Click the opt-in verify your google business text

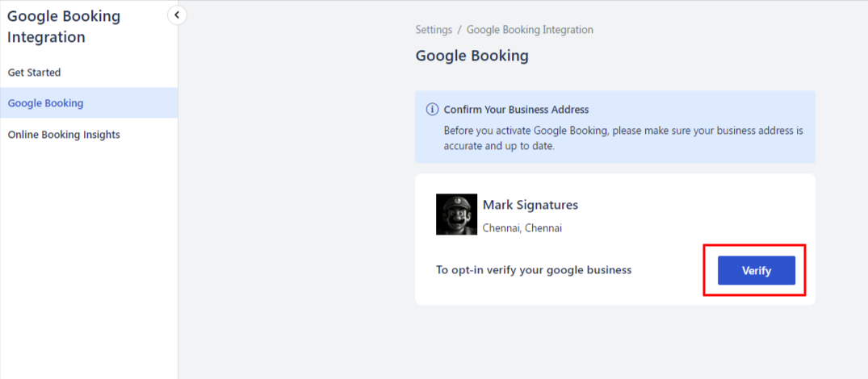(x=534, y=270)
